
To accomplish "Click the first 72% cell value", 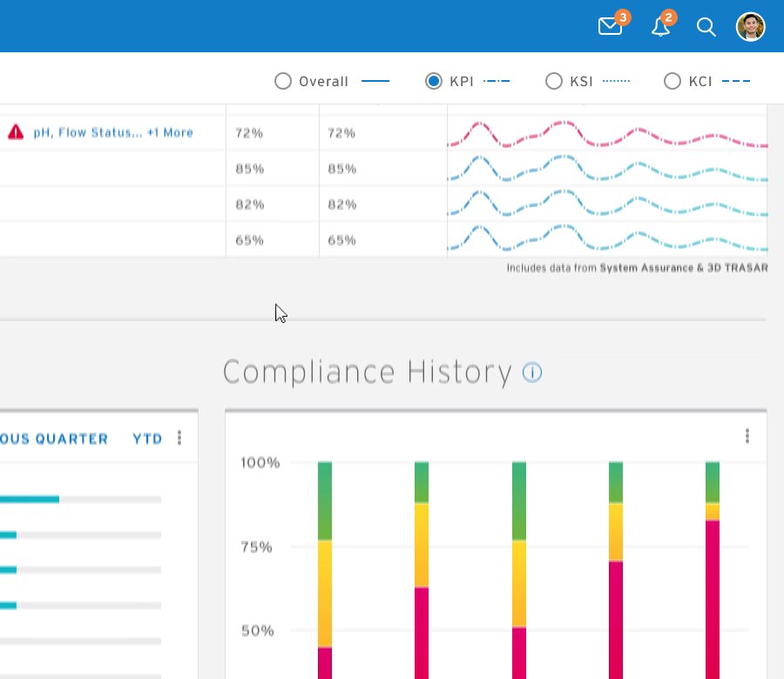I will coord(249,133).
